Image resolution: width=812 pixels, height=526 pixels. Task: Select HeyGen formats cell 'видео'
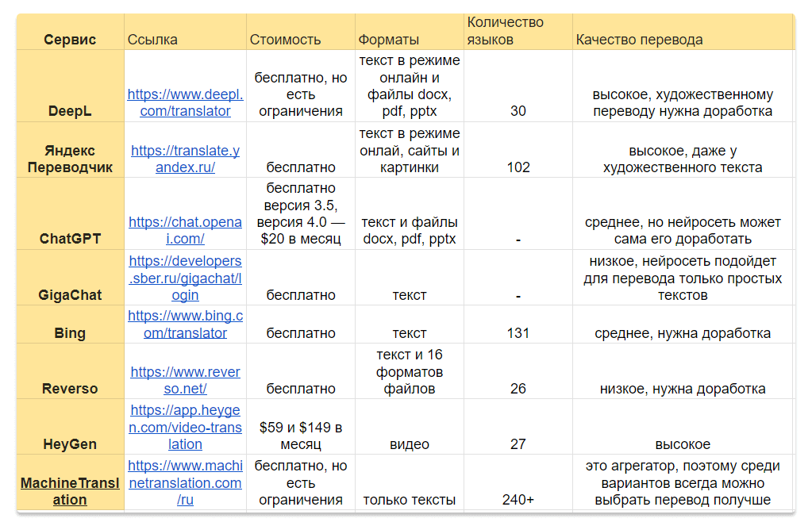(x=410, y=427)
